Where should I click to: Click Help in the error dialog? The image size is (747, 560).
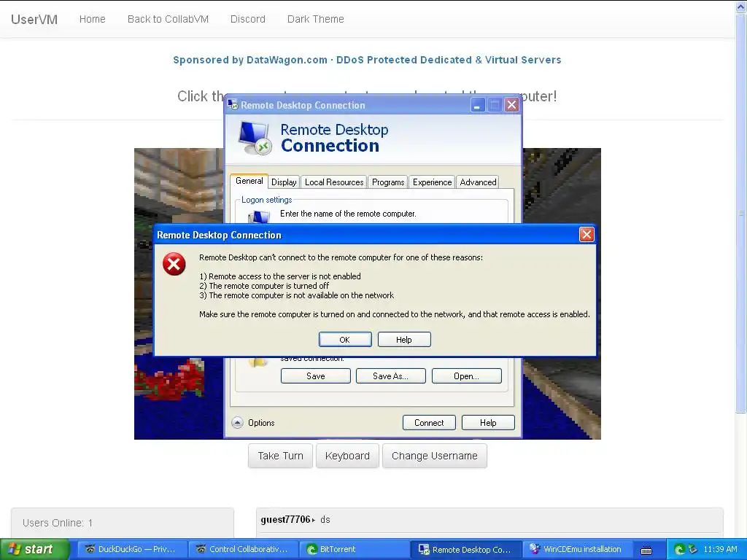click(404, 340)
